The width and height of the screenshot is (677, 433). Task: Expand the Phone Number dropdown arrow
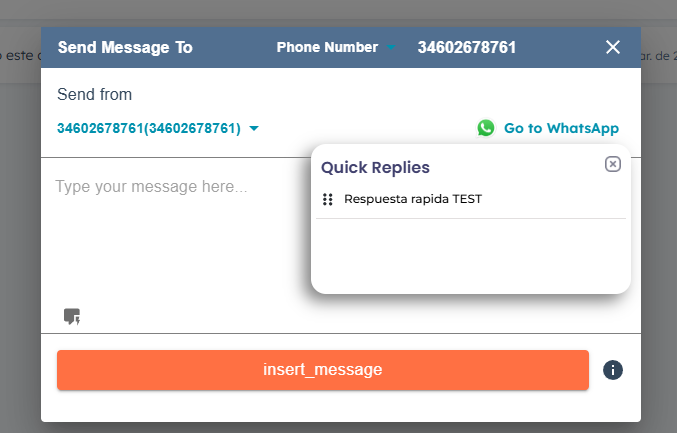pos(393,48)
